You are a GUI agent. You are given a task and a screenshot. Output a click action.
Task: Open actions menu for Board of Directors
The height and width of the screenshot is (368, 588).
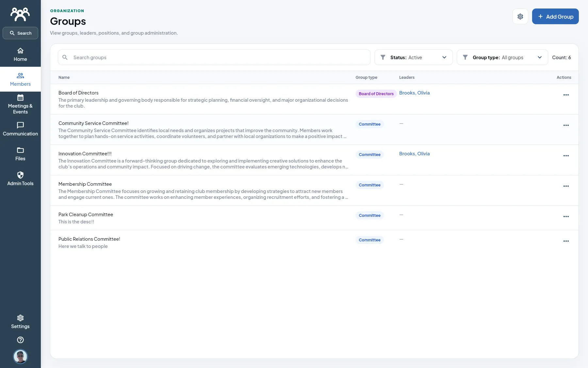pyautogui.click(x=566, y=95)
